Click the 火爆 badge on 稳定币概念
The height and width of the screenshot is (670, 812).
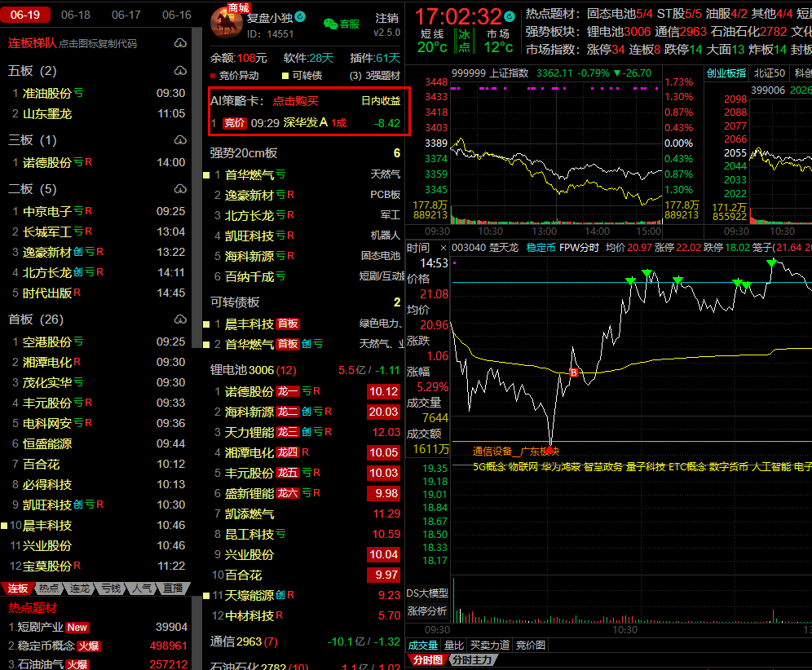pos(89,646)
